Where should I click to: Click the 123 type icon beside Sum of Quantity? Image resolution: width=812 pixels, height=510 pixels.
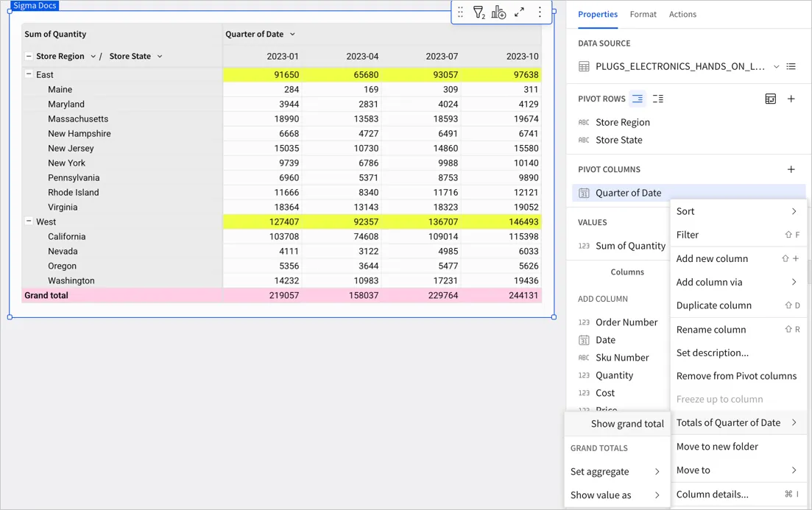tap(584, 246)
